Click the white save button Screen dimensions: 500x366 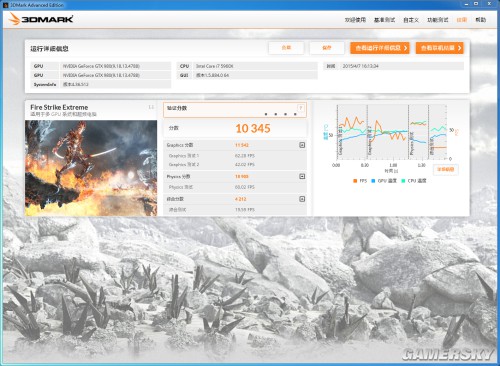[x=327, y=48]
